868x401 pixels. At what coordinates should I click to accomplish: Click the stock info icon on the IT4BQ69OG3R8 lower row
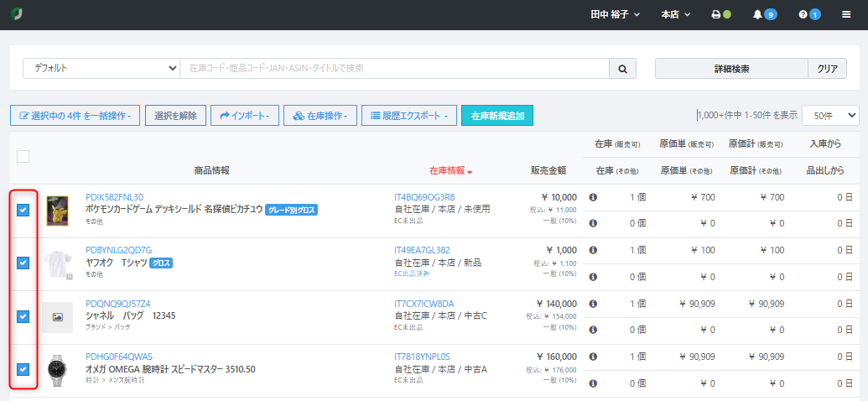(593, 223)
